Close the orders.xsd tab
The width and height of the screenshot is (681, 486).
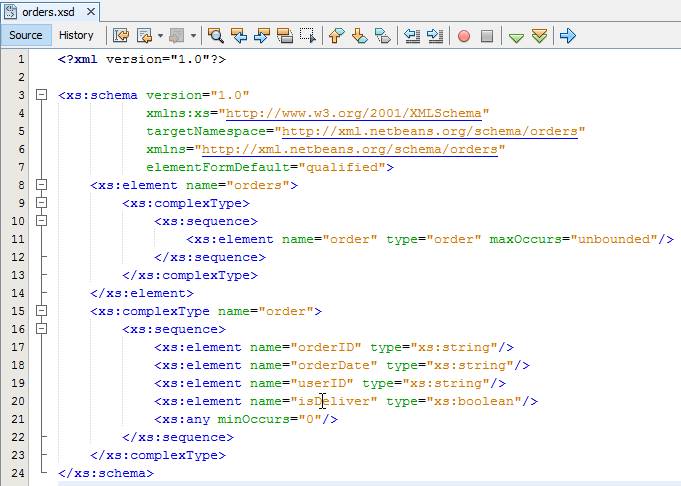91,12
